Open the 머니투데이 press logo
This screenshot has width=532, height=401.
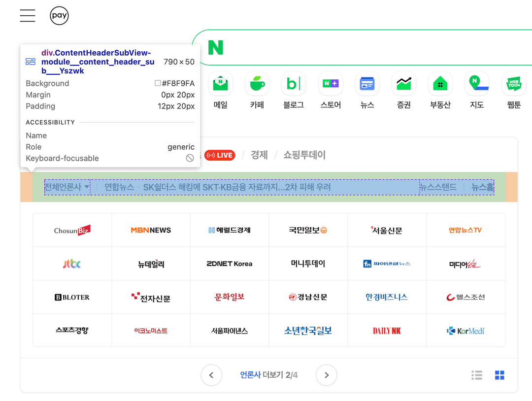click(x=308, y=264)
